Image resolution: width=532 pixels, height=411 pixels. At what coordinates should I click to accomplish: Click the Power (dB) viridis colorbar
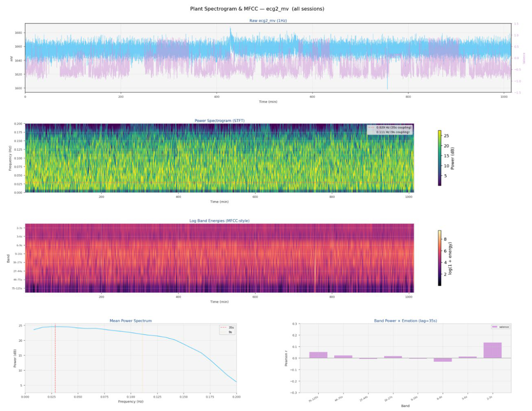(440, 158)
